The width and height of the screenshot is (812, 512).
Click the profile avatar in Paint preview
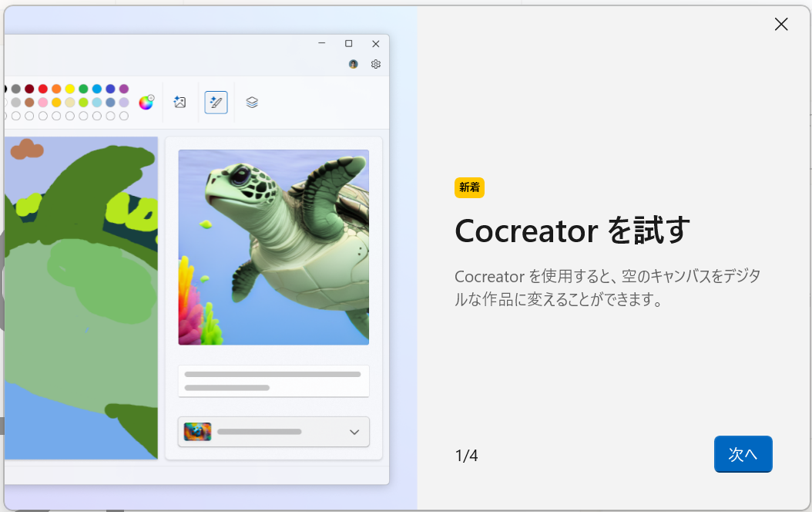[x=353, y=64]
